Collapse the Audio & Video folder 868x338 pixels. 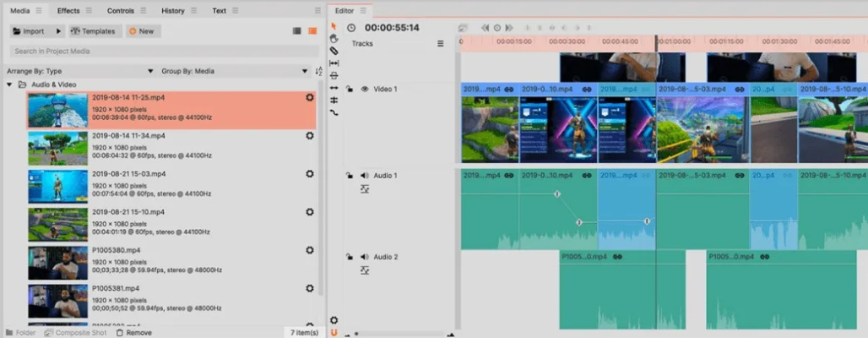[x=10, y=85]
